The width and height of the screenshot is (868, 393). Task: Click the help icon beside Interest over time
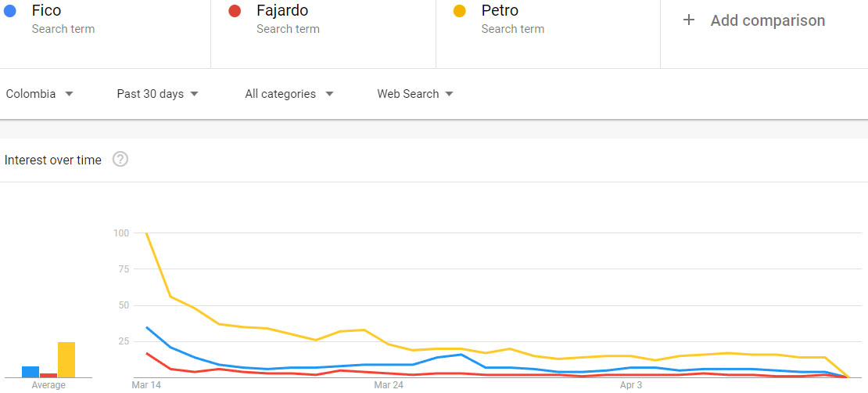point(120,160)
